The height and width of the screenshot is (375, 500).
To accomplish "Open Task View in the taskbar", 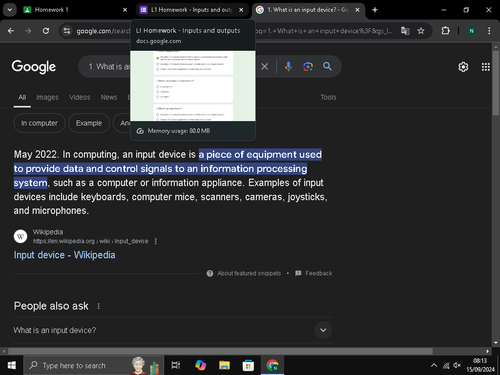I will (x=176, y=366).
